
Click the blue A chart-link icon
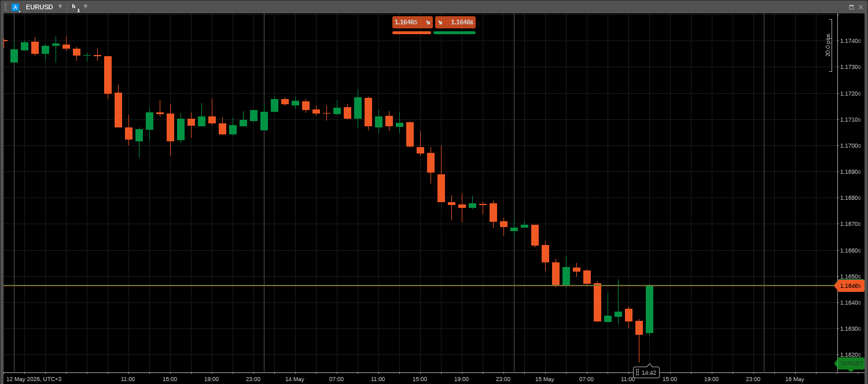(x=15, y=7)
